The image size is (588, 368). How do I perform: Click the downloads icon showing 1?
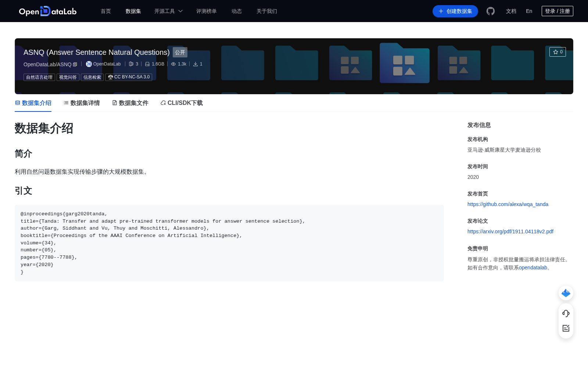pos(196,64)
